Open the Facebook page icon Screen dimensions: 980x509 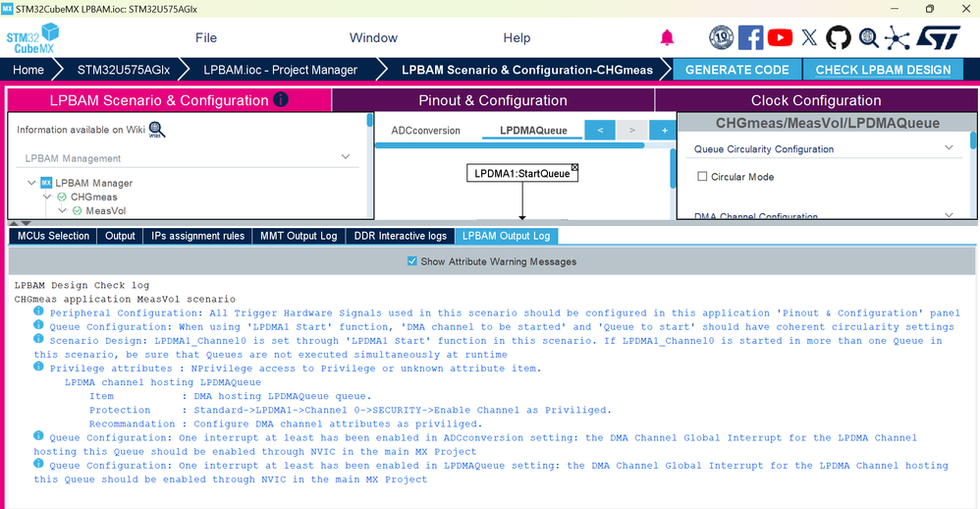click(750, 37)
